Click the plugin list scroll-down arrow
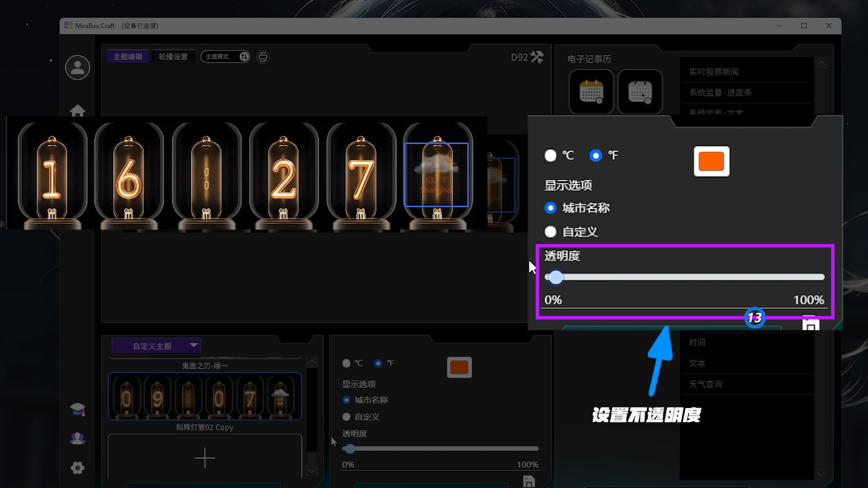This screenshot has height=488, width=868. [x=821, y=474]
